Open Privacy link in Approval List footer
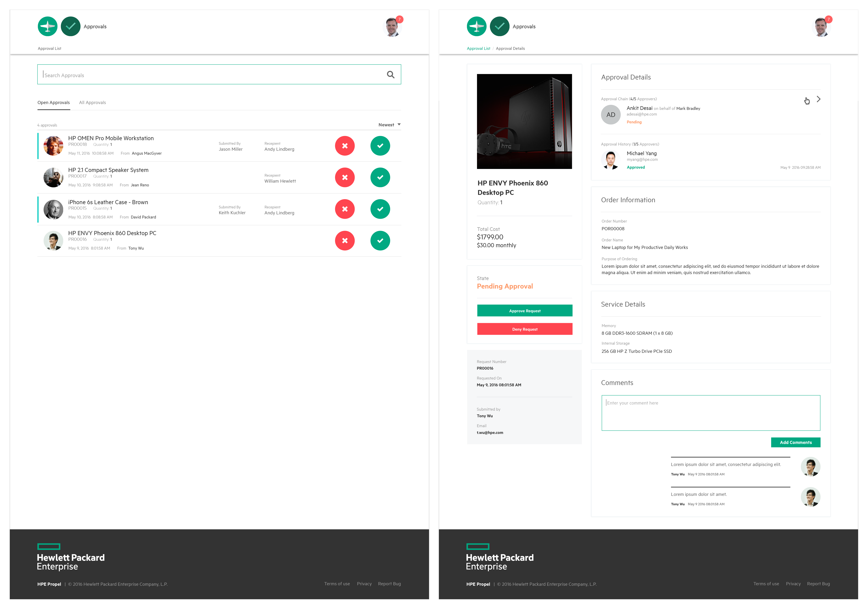The image size is (868, 609). click(364, 584)
